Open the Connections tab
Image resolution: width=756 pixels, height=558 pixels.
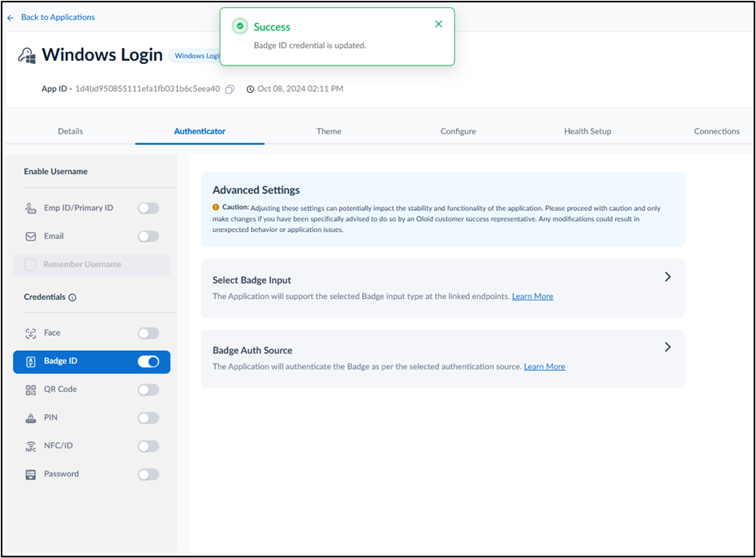717,131
